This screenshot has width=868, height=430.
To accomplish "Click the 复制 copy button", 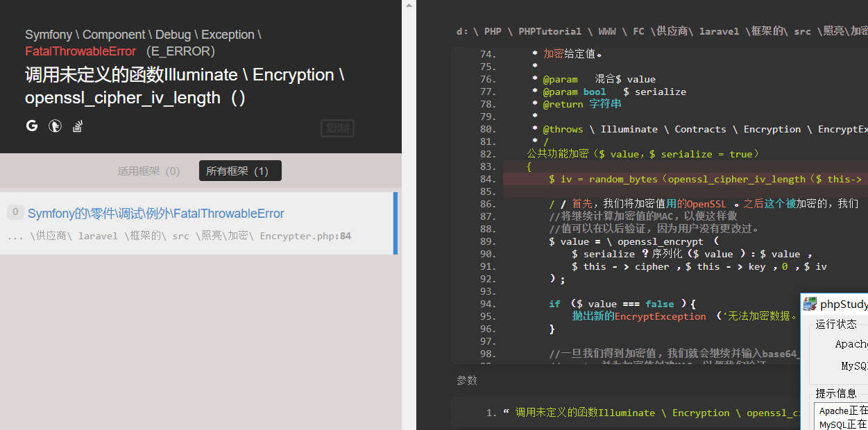I will (x=338, y=128).
